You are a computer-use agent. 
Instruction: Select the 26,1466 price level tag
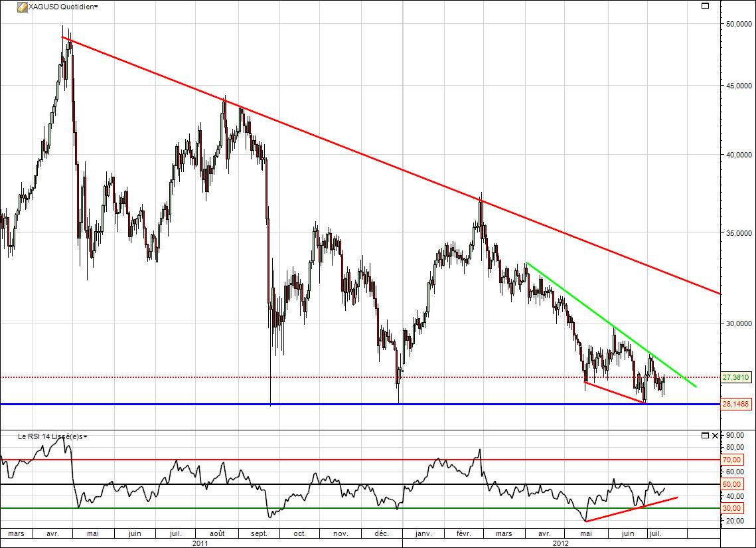[x=736, y=404]
